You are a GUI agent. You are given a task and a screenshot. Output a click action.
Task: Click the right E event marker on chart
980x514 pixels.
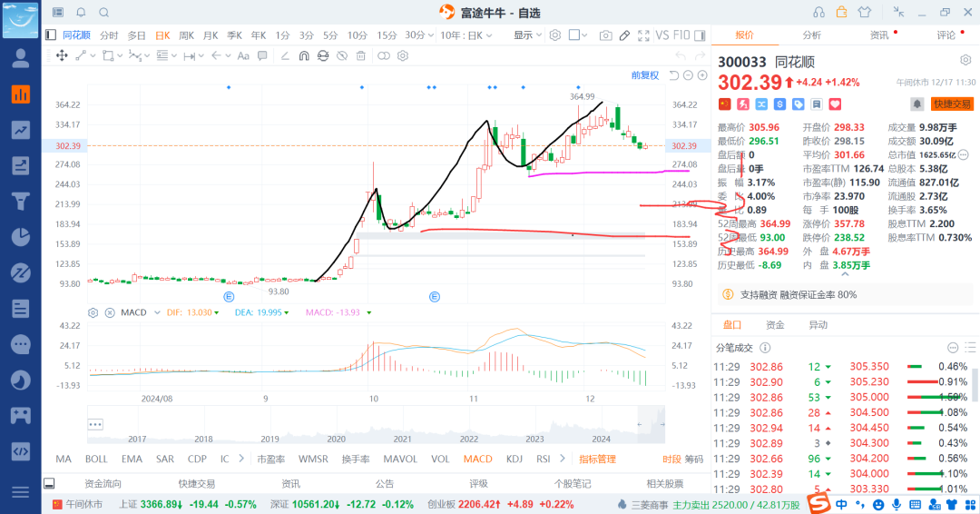coord(435,297)
